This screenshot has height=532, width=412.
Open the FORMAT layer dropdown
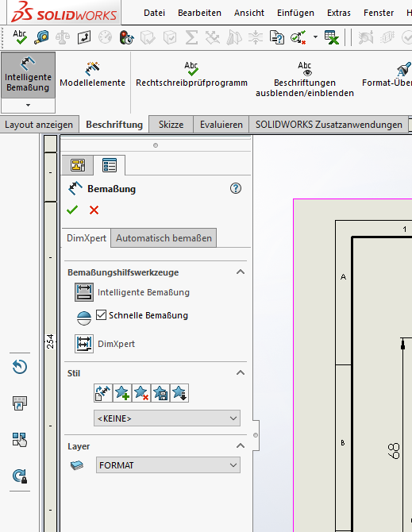pyautogui.click(x=168, y=465)
